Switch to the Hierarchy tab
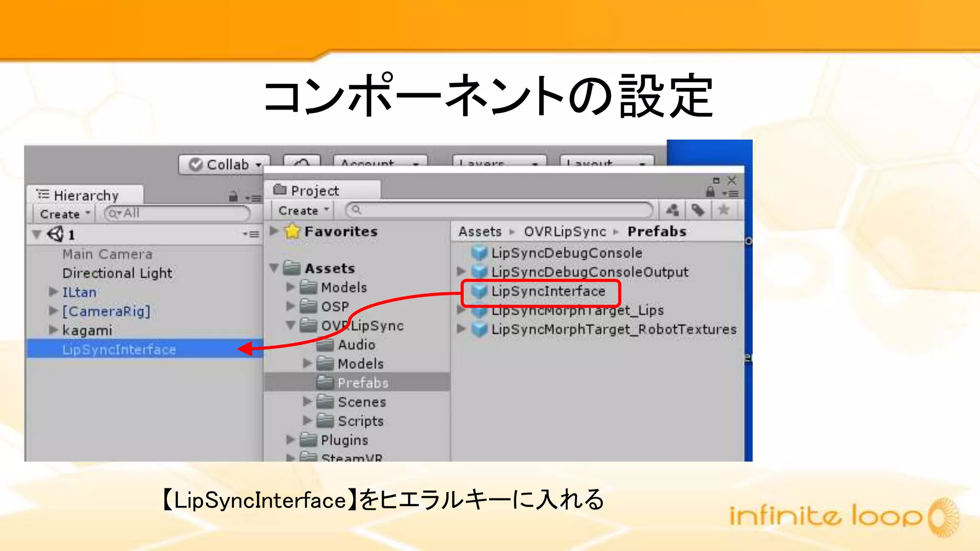This screenshot has height=551, width=980. click(85, 195)
